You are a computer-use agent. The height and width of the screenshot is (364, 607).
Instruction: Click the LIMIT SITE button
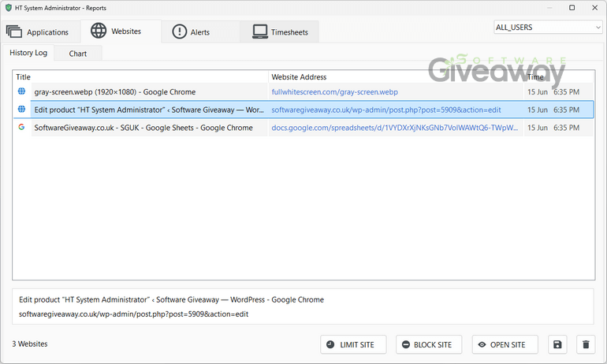pyautogui.click(x=353, y=344)
